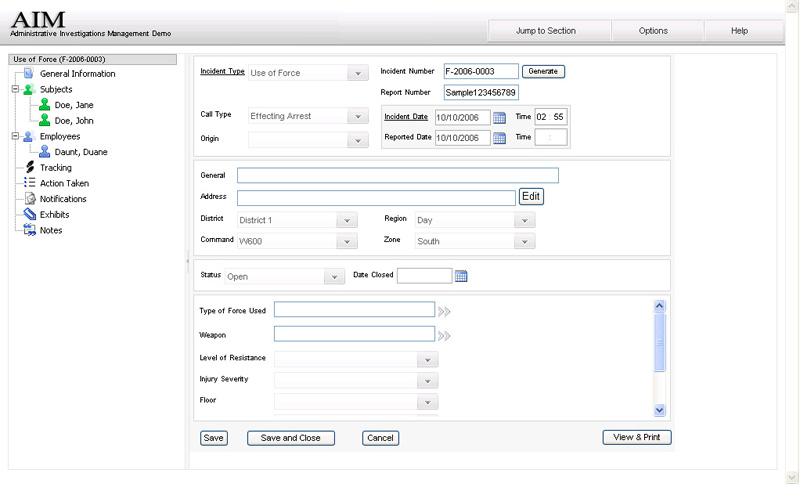
Task: Collapse the Subjects tree node
Action: tap(15, 89)
